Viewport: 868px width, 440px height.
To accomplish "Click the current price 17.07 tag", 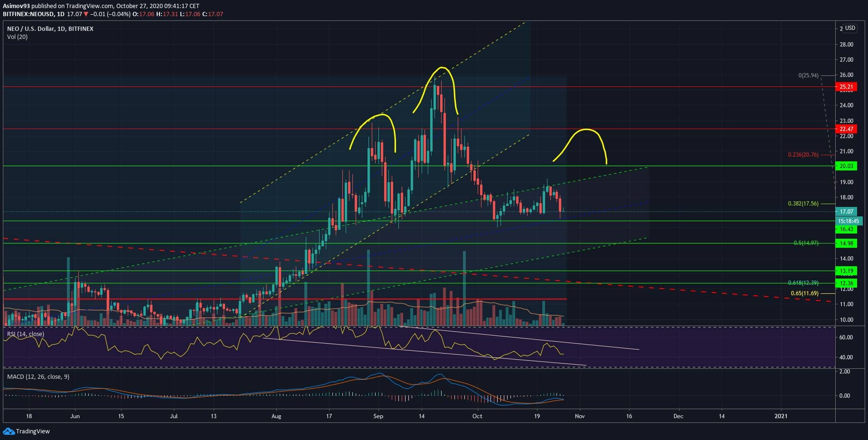I will point(846,212).
